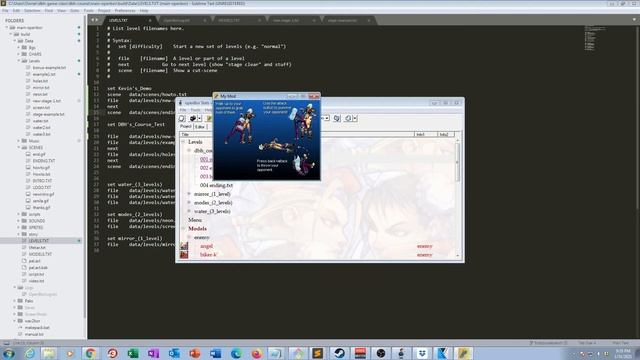
Task: Open holes.txt in sidebar
Action: click(x=40, y=81)
